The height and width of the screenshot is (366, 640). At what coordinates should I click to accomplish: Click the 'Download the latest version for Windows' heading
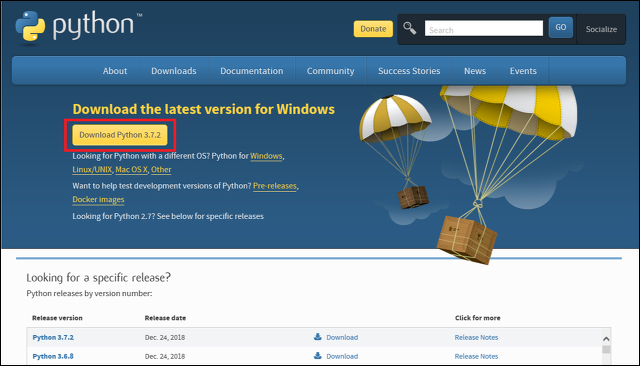[x=204, y=109]
